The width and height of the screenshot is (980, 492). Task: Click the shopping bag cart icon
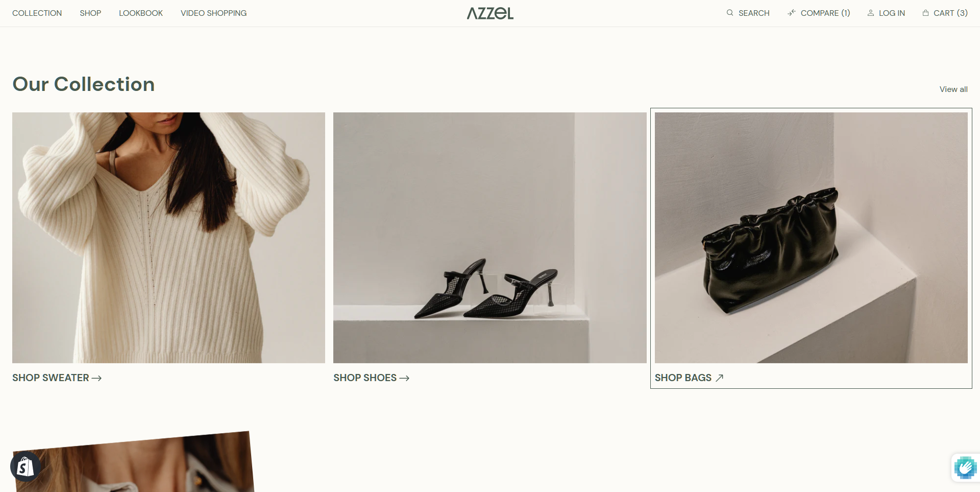click(926, 13)
